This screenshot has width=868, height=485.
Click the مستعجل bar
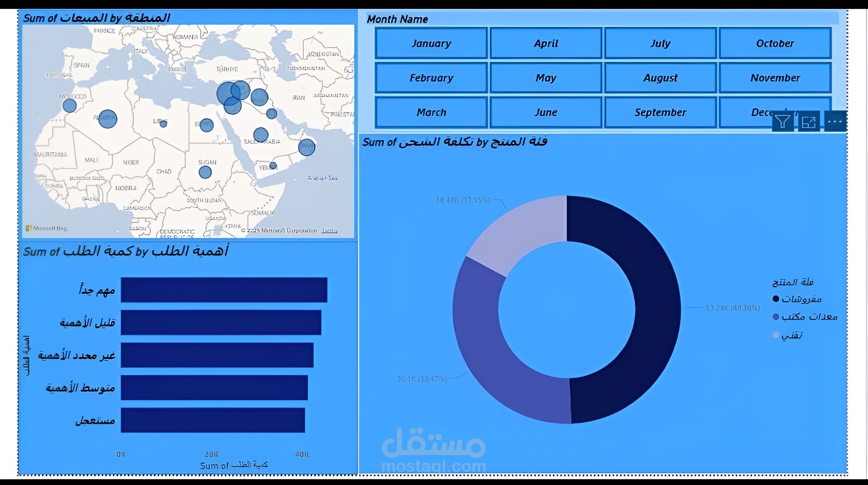213,420
